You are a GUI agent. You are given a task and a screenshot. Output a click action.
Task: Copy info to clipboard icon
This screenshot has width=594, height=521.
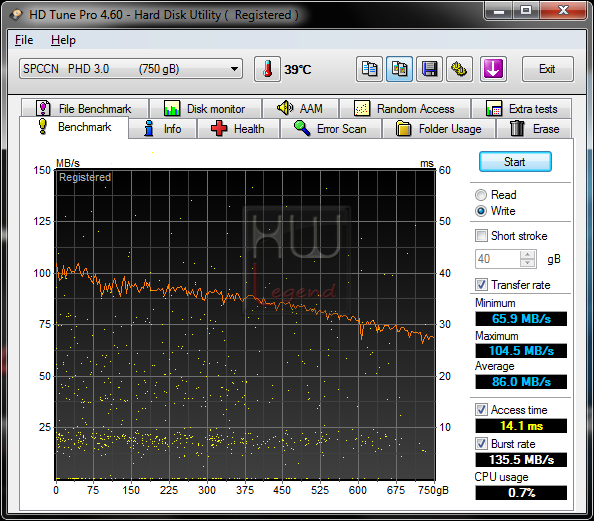pyautogui.click(x=369, y=69)
